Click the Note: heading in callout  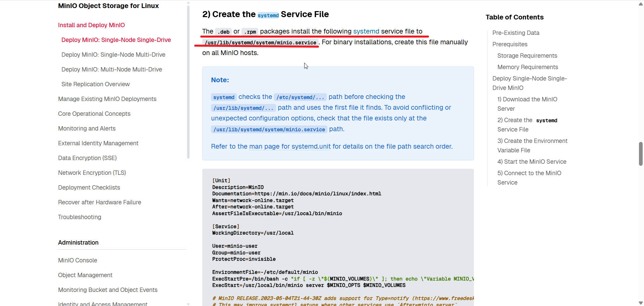[x=220, y=80]
